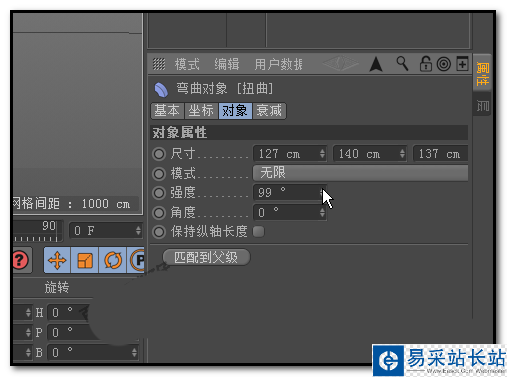The width and height of the screenshot is (507, 377).
Task: Open the 衰减 tab
Action: point(269,111)
